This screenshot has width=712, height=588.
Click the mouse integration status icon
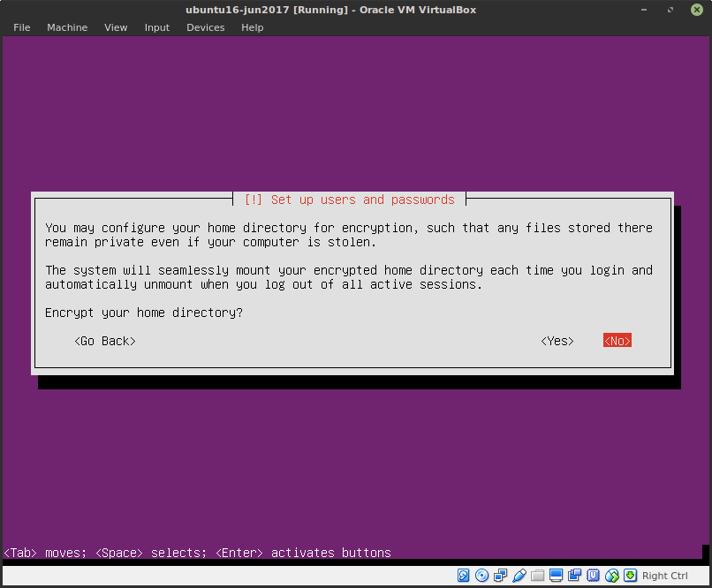coord(611,575)
